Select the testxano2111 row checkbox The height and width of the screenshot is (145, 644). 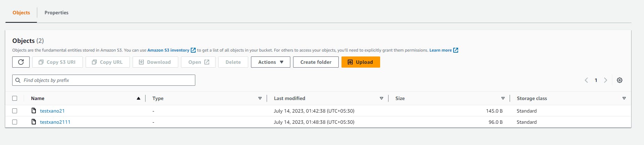pos(15,122)
